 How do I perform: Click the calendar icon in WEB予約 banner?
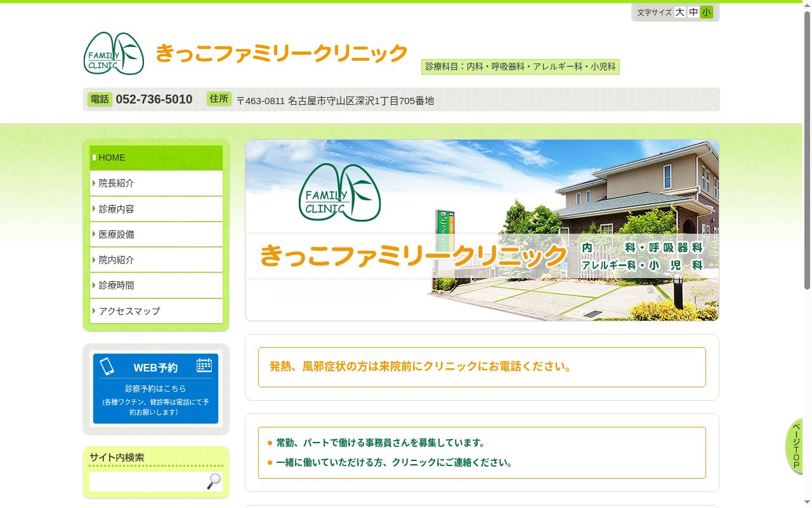click(204, 365)
